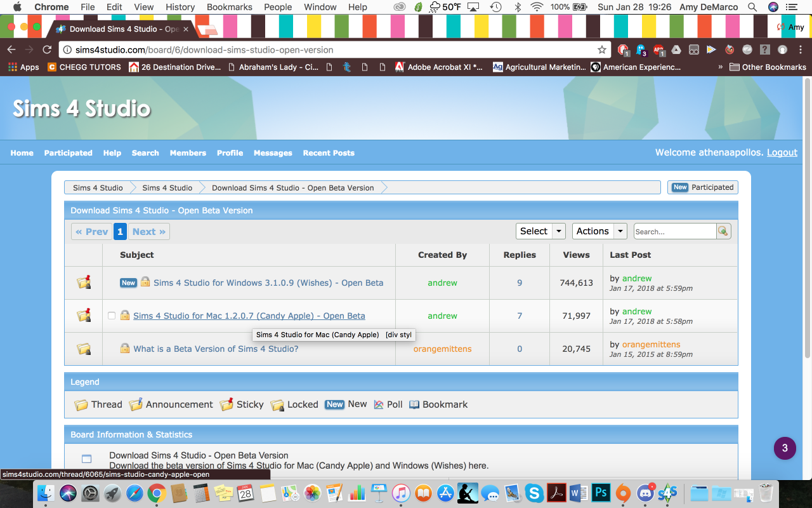
Task: Open Finder from the dock
Action: point(46,492)
